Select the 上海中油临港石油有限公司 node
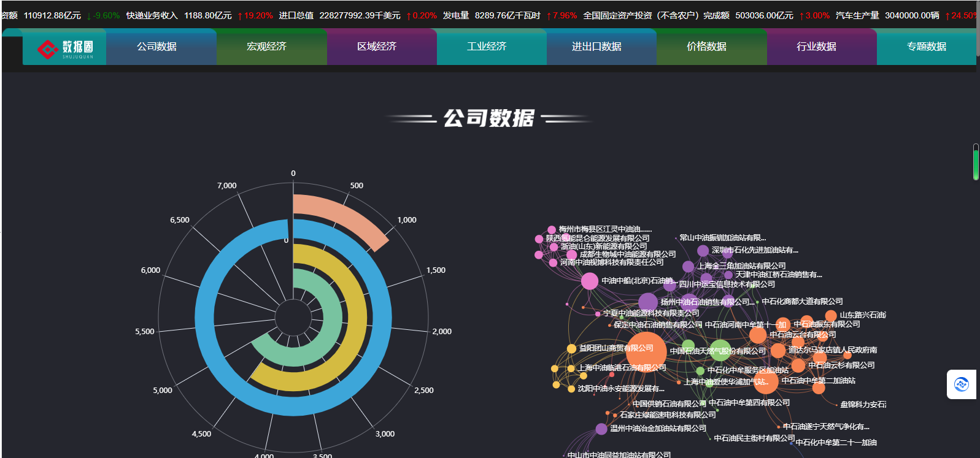This screenshot has height=458, width=980. coord(571,368)
